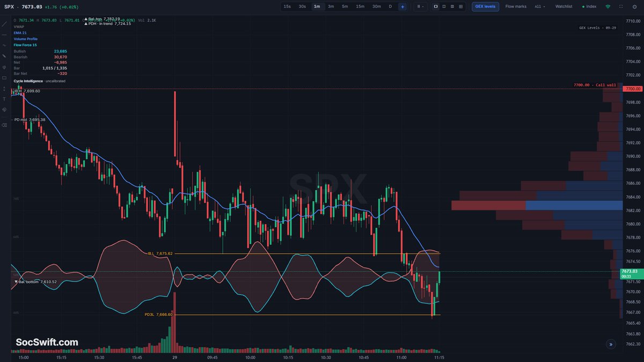The image size is (644, 362).
Task: Switch to stacked rows chart layout
Action: pyautogui.click(x=452, y=6)
